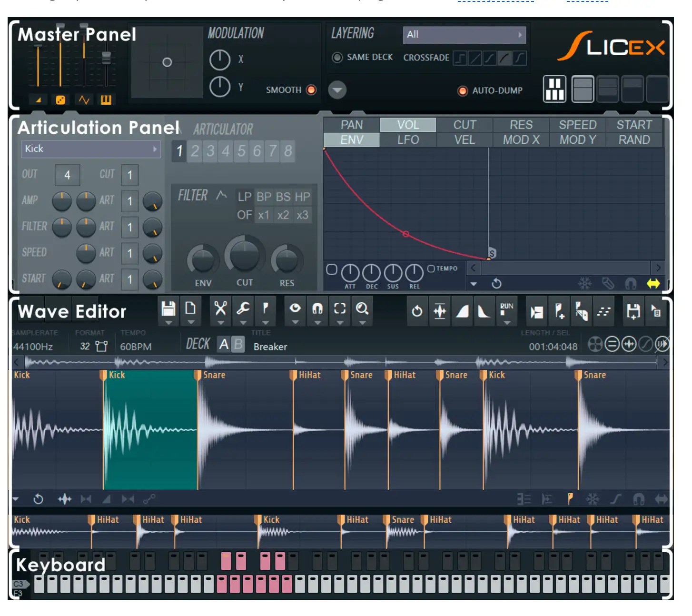692x616 pixels.
Task: Toggle the SMOOTH option in Modulation section
Action: point(311,90)
